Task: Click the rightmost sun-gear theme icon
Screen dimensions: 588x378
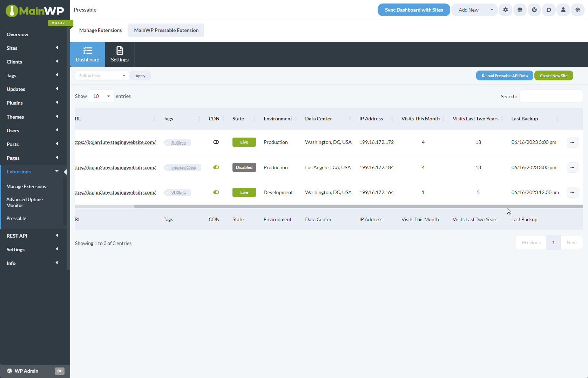Action: point(577,10)
